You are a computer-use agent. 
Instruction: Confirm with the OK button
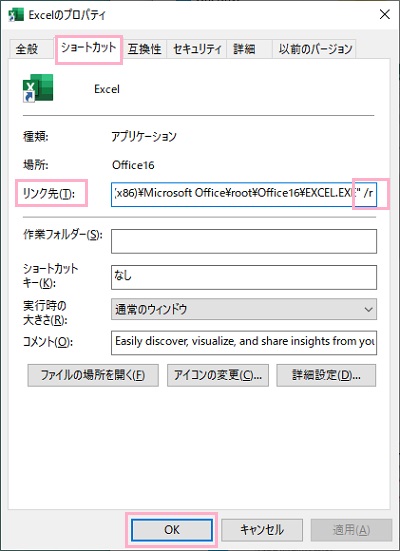[x=172, y=530]
